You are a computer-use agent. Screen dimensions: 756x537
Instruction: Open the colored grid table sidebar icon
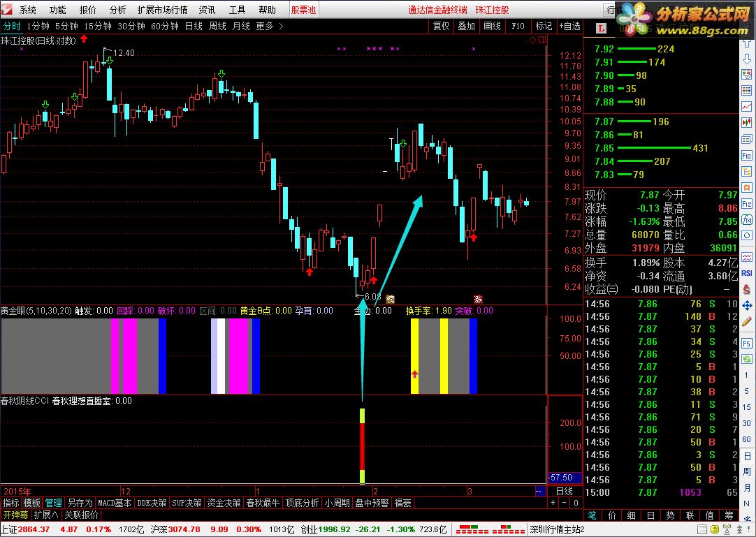pos(746,90)
